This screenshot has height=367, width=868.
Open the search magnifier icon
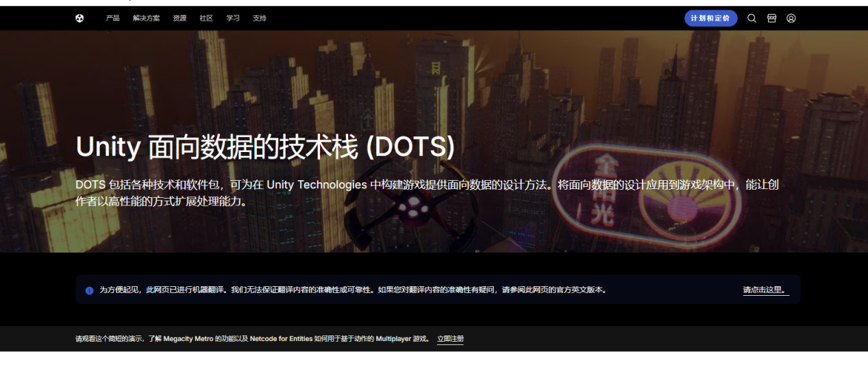752,18
